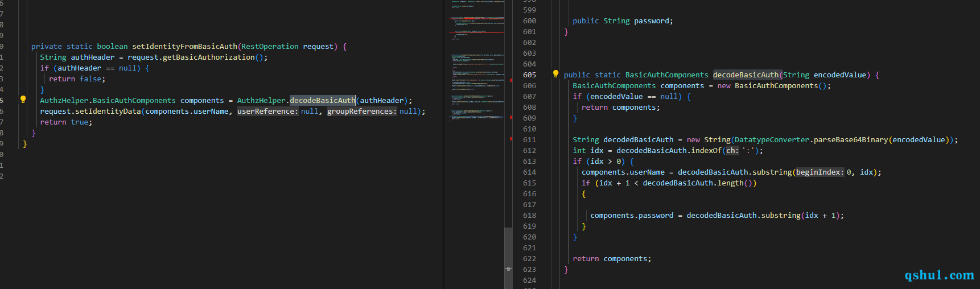Click the lightbulb icon beside AuthzHelper.BasicAuthComponents line
The image size is (980, 289).
23,100
